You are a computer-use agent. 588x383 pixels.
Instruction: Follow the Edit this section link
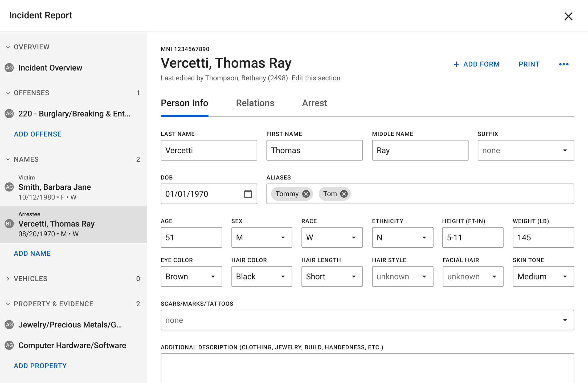[316, 78]
